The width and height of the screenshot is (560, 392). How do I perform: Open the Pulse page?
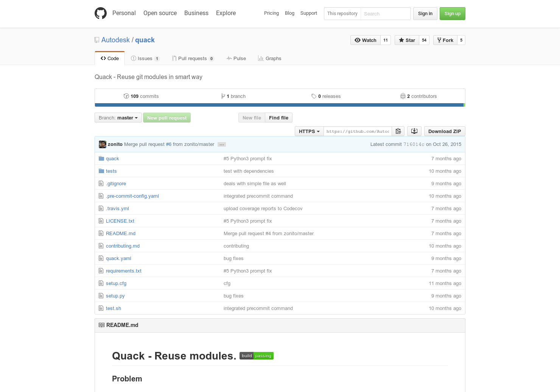tap(236, 58)
